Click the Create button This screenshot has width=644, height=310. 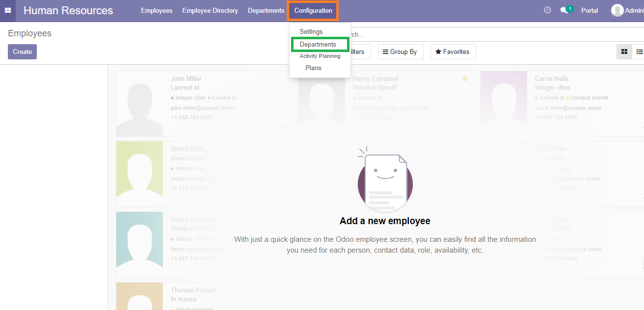click(x=22, y=52)
